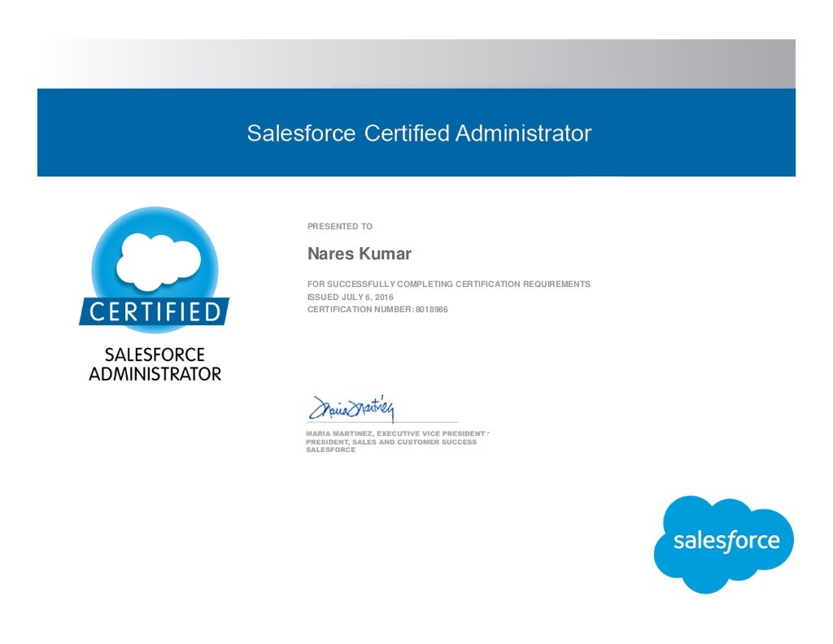The image size is (833, 644).
Task: Select the recipient name 'Nares Kumar'
Action: 359,254
